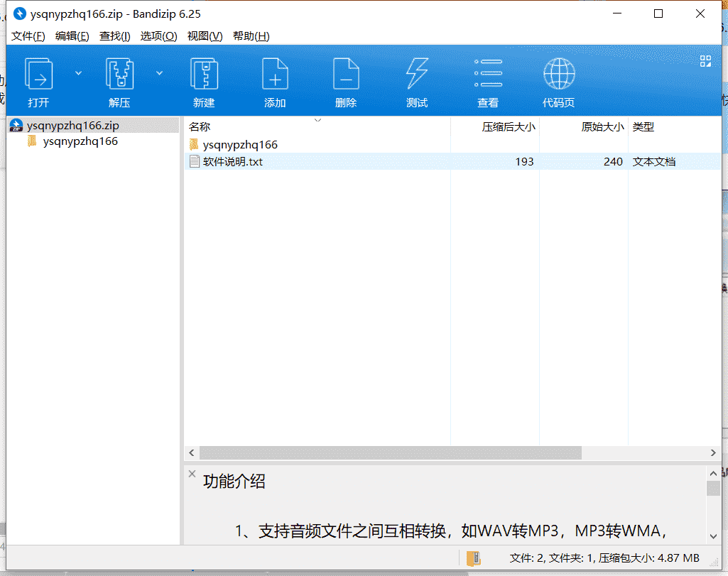Select ysqnypzhq166.zip in the tree pane

point(73,126)
